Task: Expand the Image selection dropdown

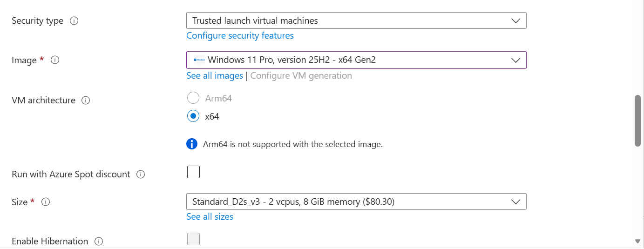Action: click(x=356, y=60)
